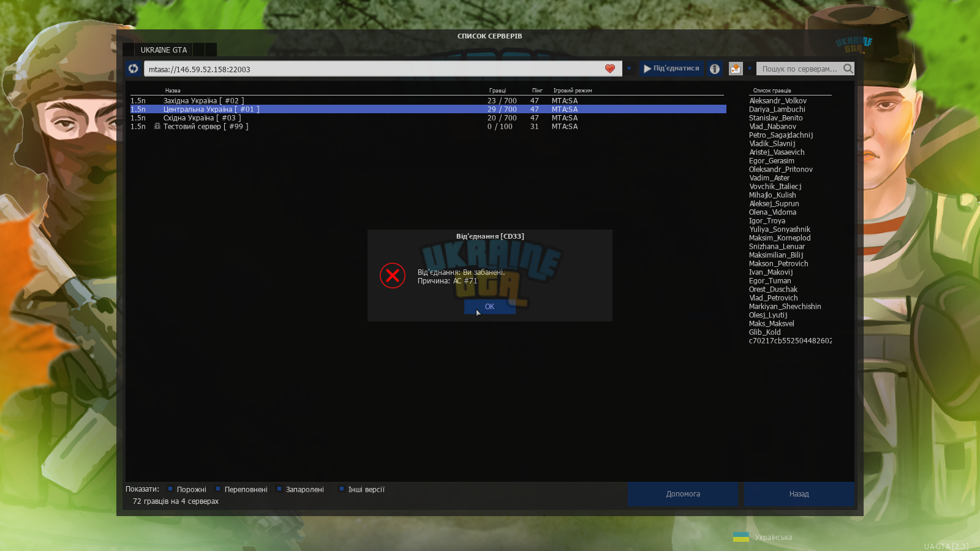Toggle the Запаролені filter checkbox
980x551 pixels.
coord(279,489)
